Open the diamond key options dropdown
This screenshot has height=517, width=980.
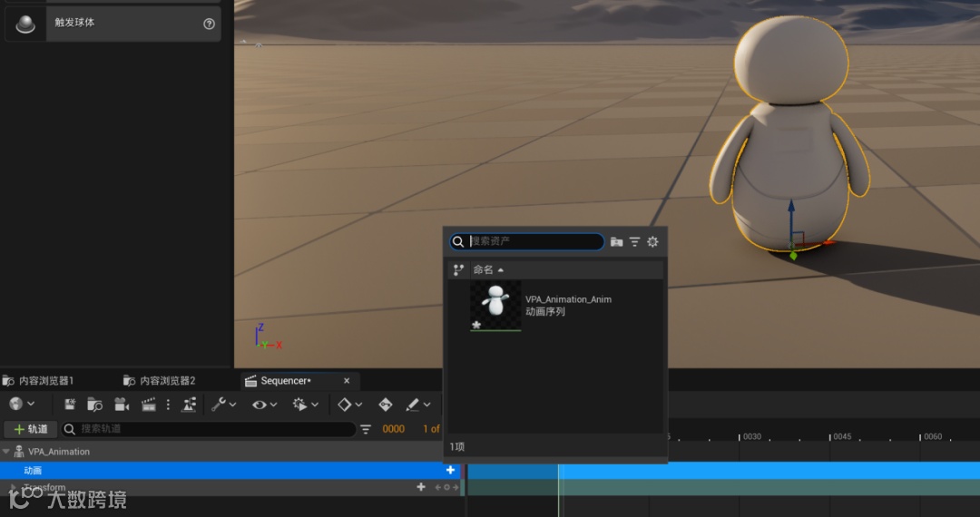(350, 405)
